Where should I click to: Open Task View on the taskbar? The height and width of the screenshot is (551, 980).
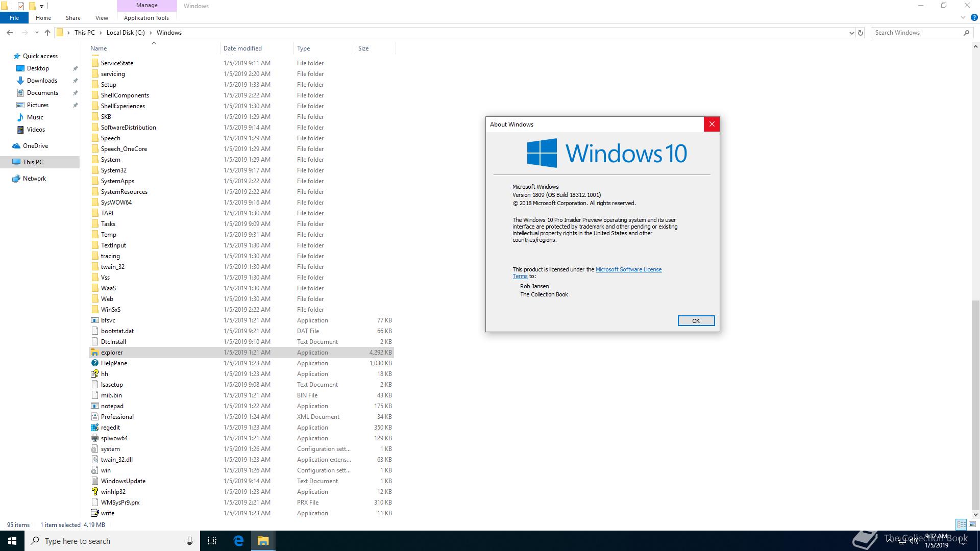click(212, 541)
